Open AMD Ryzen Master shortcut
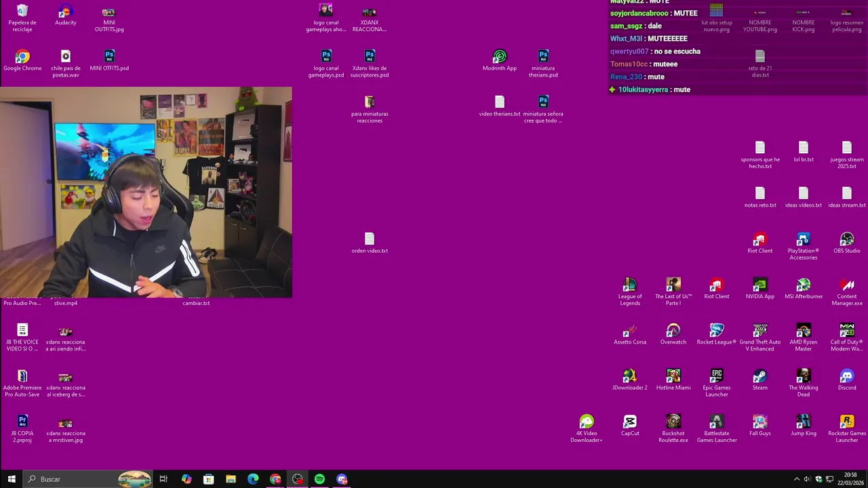The width and height of the screenshot is (868, 488). [x=804, y=337]
